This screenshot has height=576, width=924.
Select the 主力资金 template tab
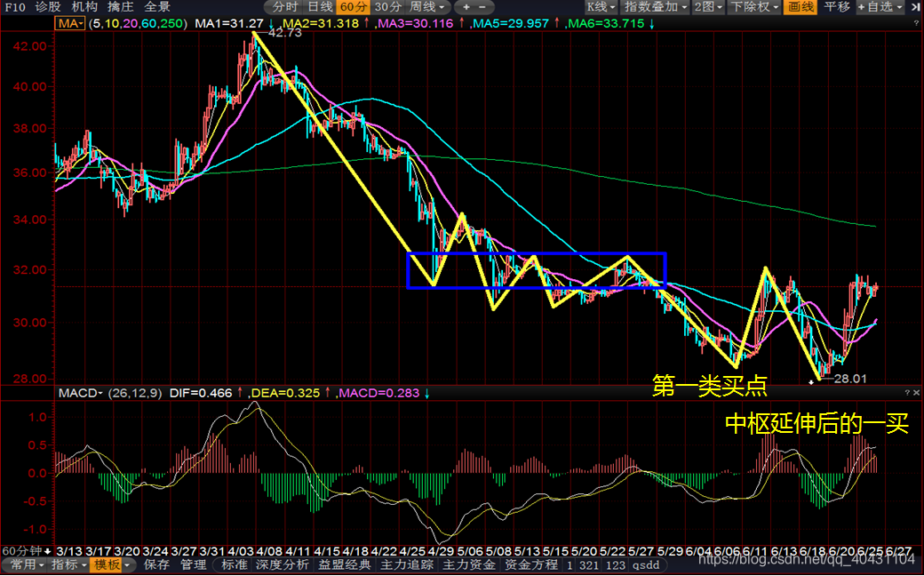pos(469,564)
